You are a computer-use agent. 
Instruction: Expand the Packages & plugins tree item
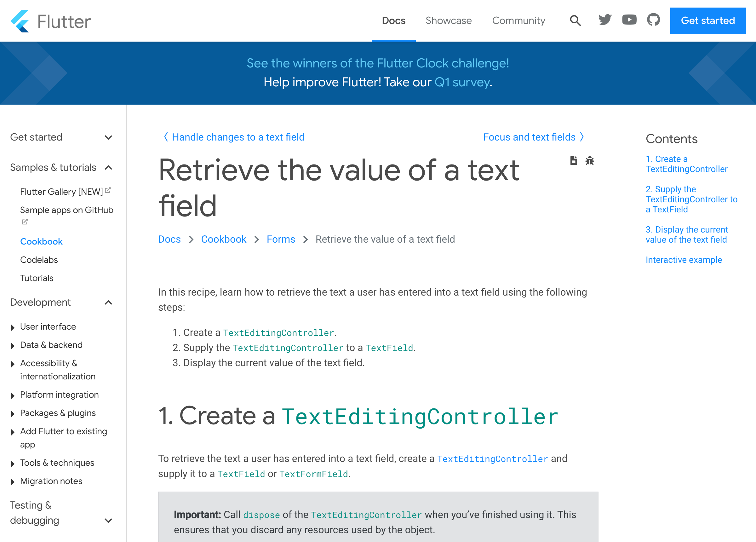(13, 414)
